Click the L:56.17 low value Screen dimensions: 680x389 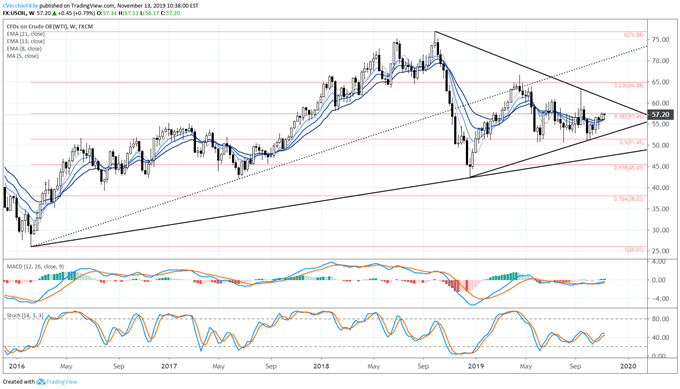(150, 13)
